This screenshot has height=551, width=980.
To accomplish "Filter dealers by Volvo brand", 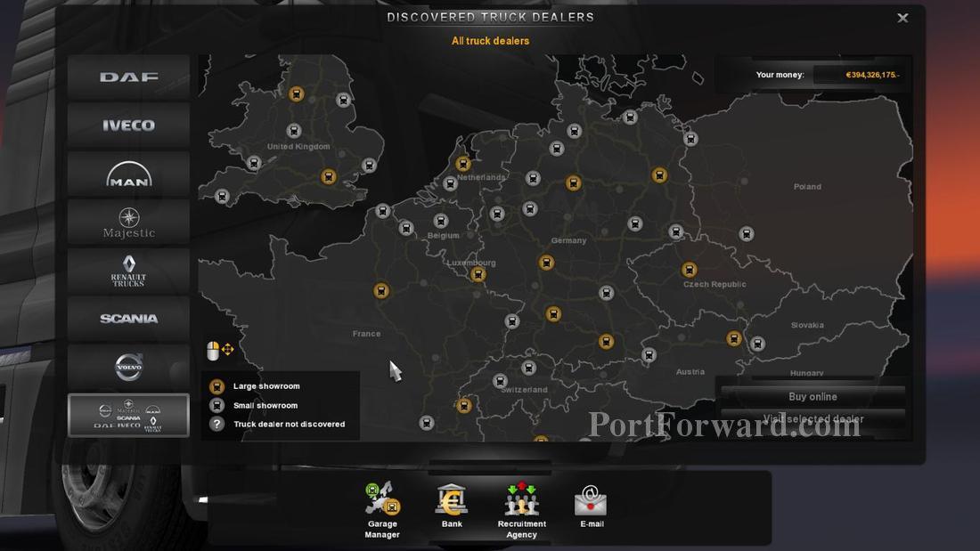I will [128, 367].
